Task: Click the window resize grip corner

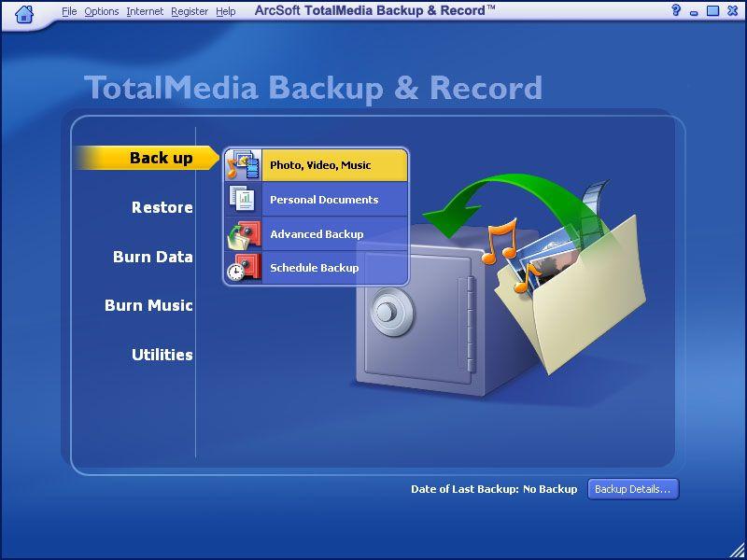Action: pyautogui.click(x=739, y=552)
